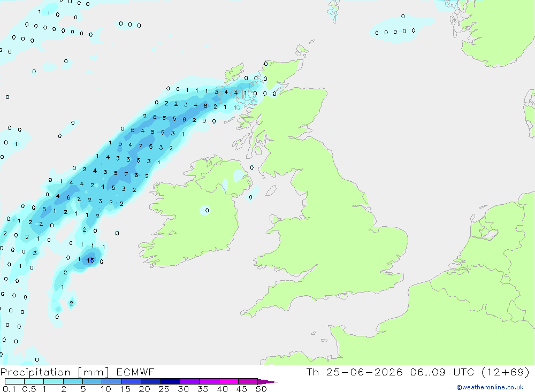Click the date text 'Th 25-06-2026'

(354, 372)
